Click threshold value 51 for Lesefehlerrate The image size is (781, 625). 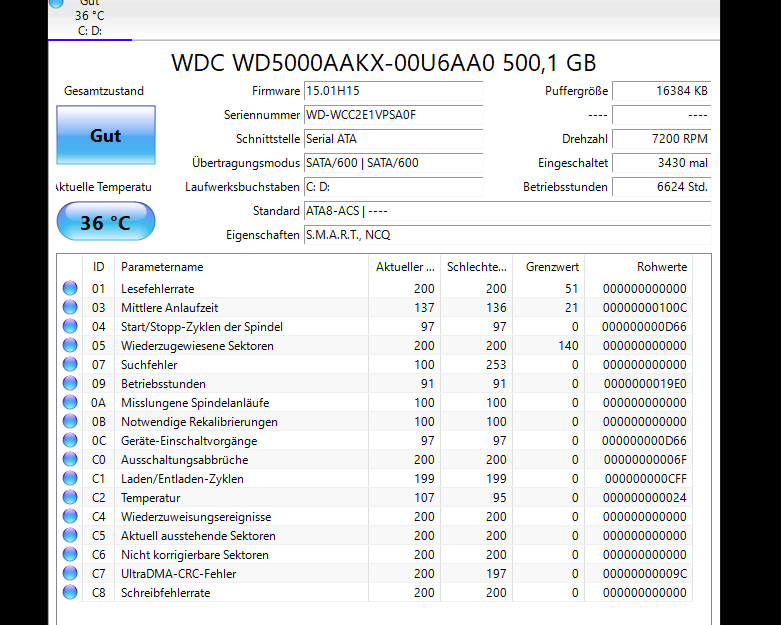(x=571, y=289)
